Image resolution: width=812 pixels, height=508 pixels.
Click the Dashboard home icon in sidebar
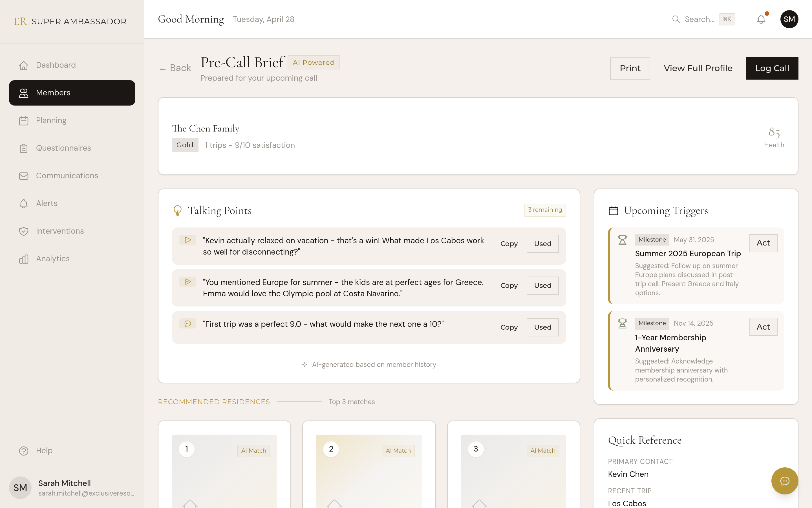(23, 65)
